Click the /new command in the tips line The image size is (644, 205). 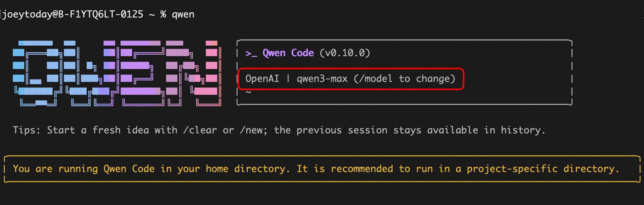(253, 130)
